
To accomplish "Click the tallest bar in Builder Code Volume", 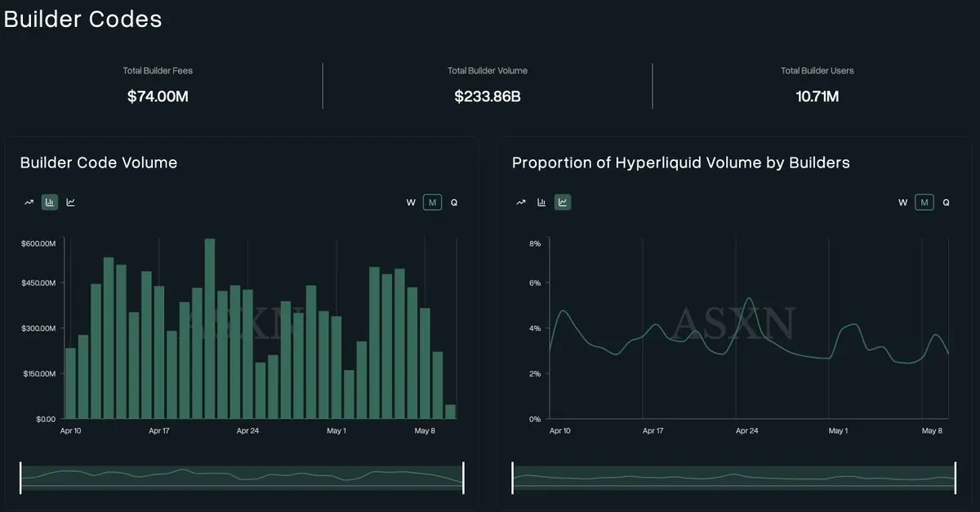I will tap(210, 329).
